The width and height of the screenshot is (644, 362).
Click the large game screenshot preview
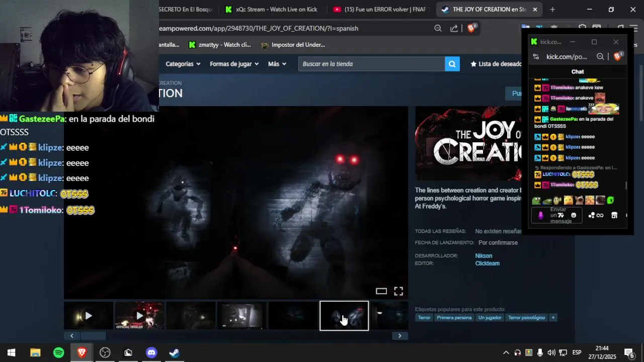point(235,203)
